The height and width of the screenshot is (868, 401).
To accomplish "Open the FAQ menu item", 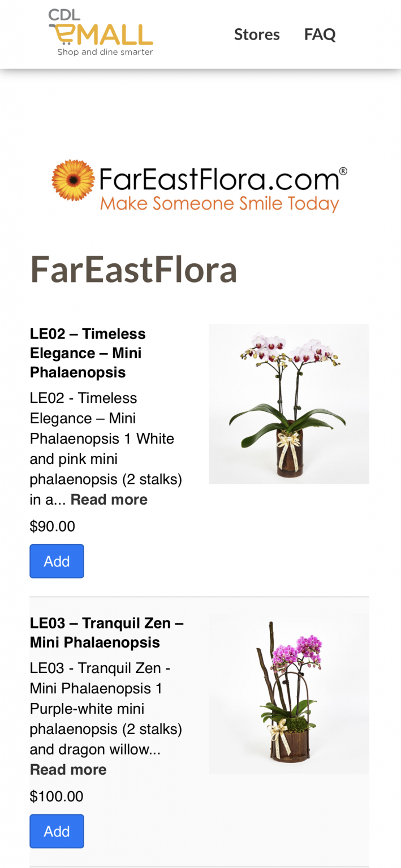I will pos(320,34).
